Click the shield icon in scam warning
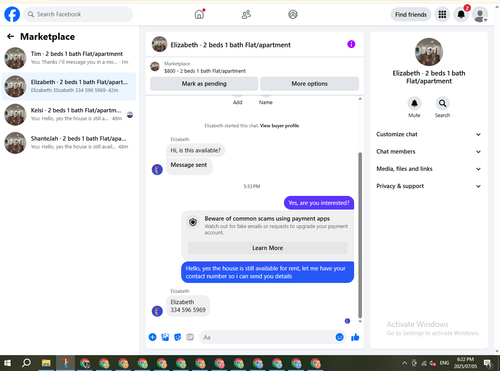Image resolution: width=500 pixels, height=371 pixels. coord(193,222)
